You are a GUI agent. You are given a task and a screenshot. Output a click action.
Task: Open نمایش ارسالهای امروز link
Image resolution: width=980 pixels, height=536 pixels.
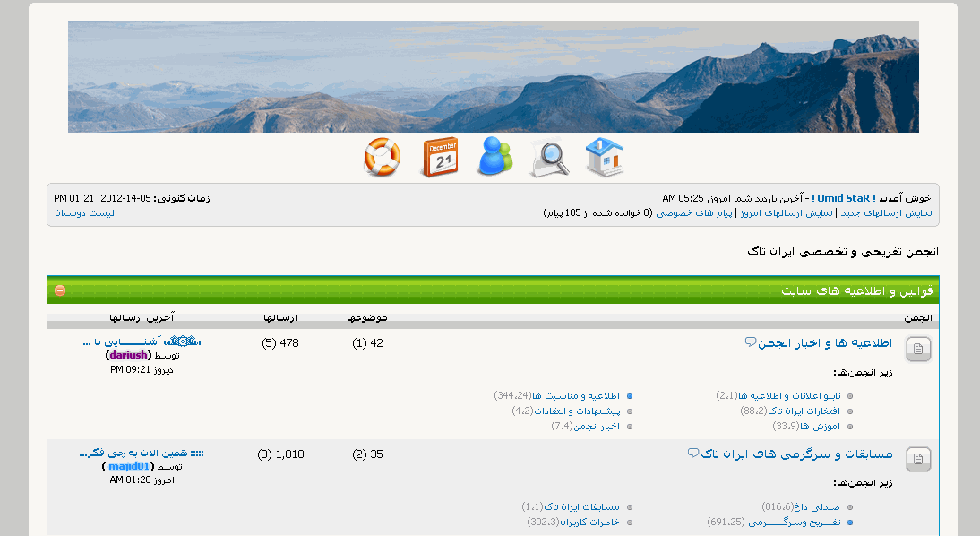pos(787,213)
